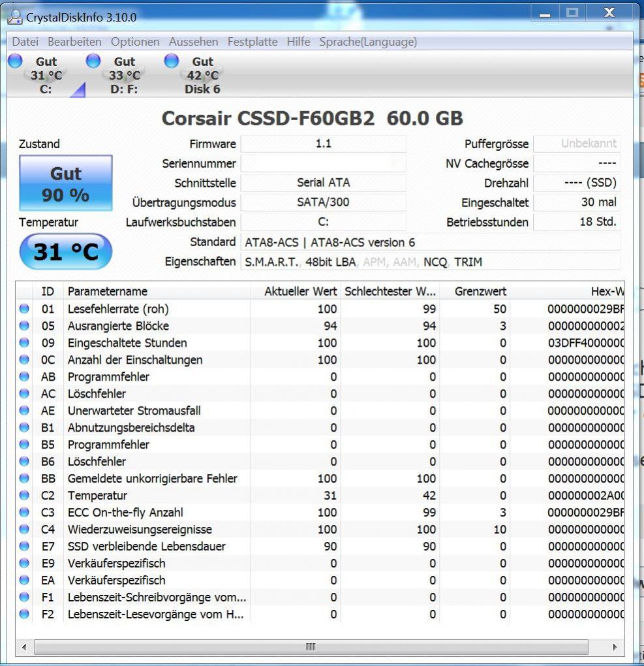Click the scrollbar left arrow

point(24,647)
